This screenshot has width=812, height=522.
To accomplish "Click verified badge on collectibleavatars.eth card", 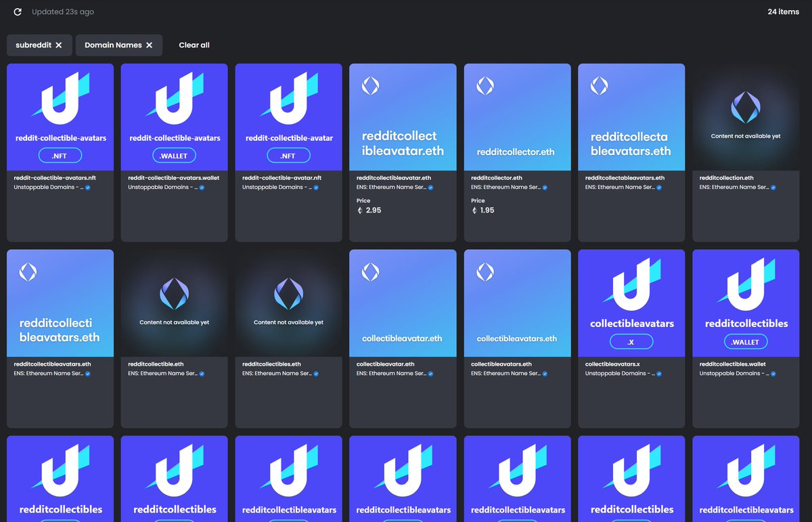I will (x=545, y=374).
